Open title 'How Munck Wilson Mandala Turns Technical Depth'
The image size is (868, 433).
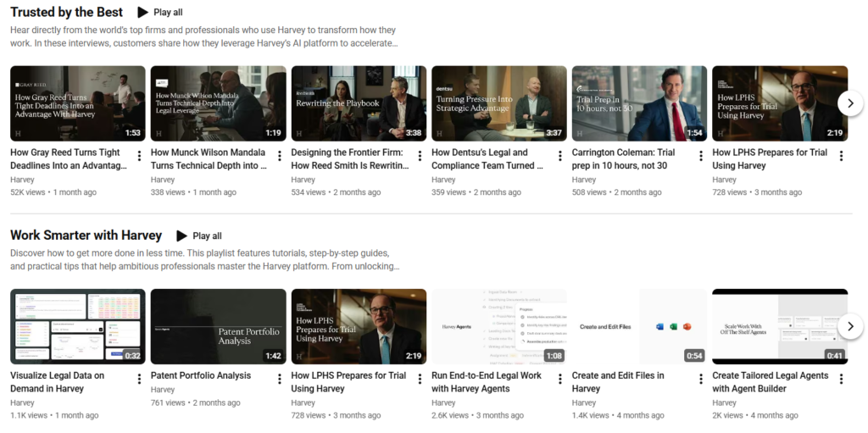point(209,159)
